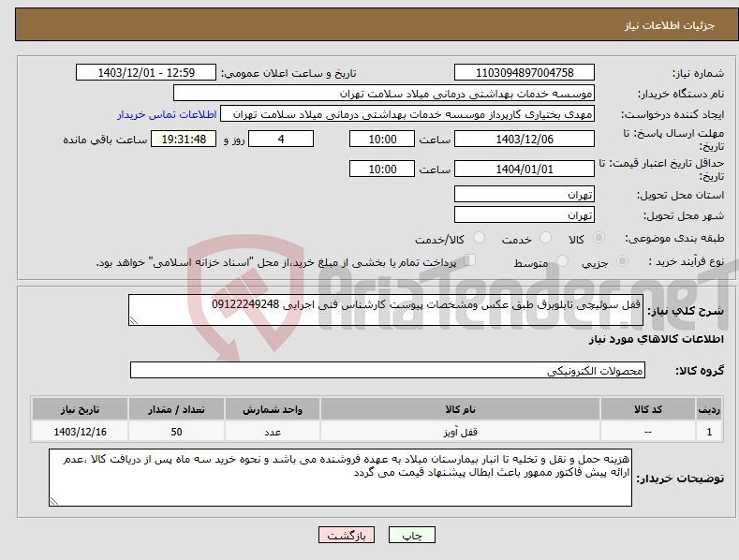Click the ایجاد کننده درخواست field
This screenshot has width=739, height=560.
407,114
